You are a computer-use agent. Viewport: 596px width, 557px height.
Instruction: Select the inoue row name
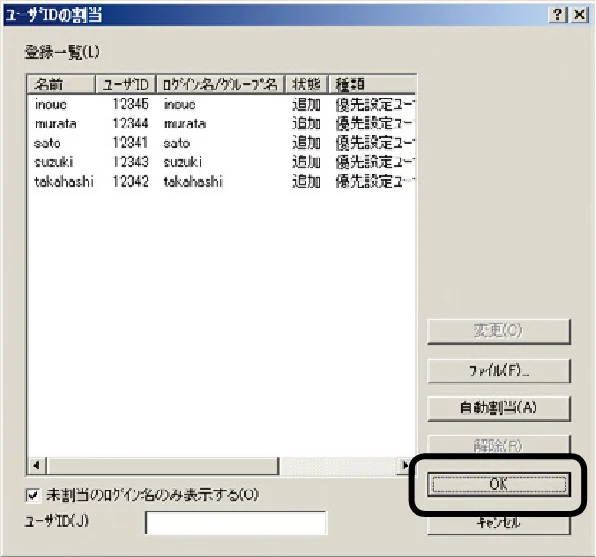tap(51, 104)
